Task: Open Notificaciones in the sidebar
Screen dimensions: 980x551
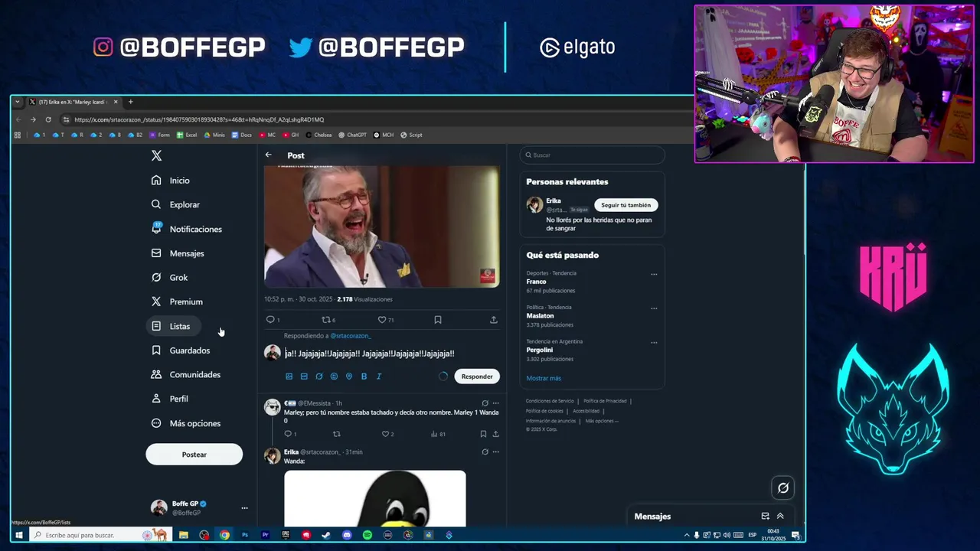Action: (x=186, y=229)
